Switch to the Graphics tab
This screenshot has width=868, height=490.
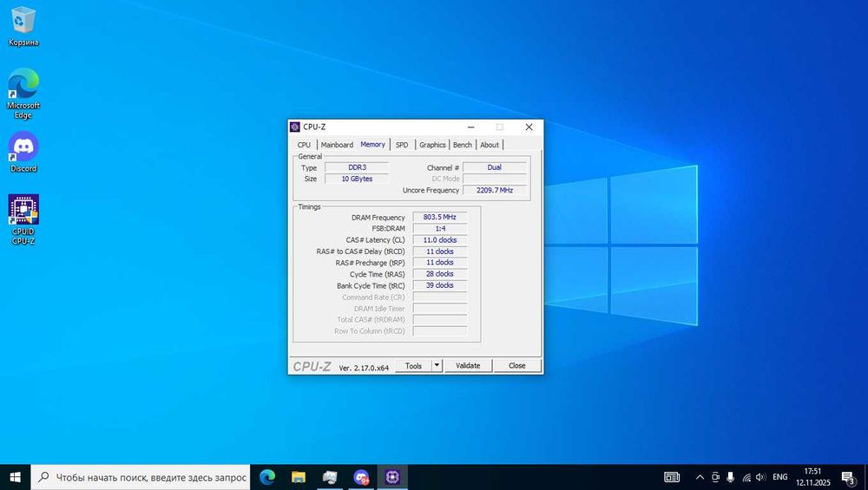(432, 145)
